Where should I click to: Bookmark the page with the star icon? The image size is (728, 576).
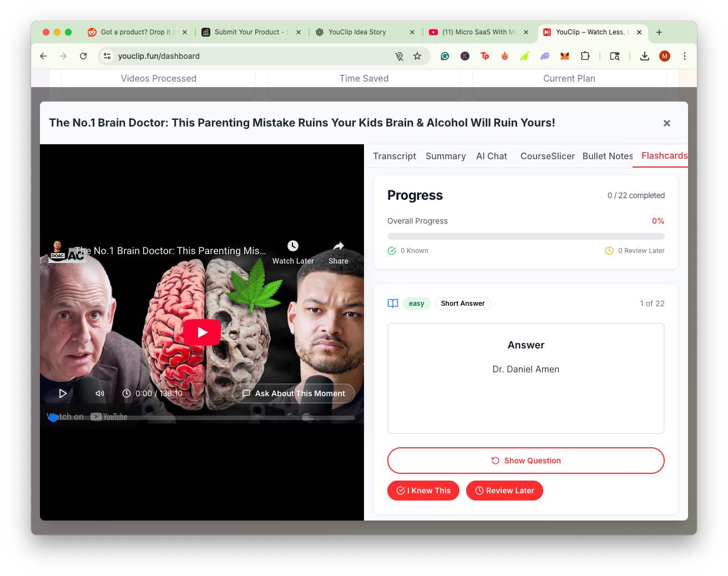pos(417,56)
